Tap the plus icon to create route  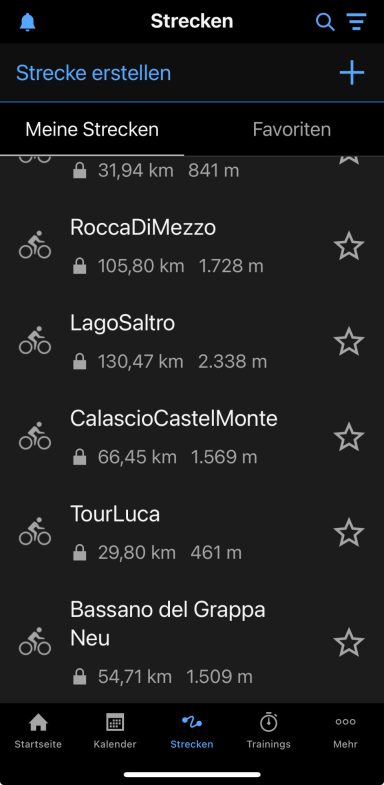[352, 73]
